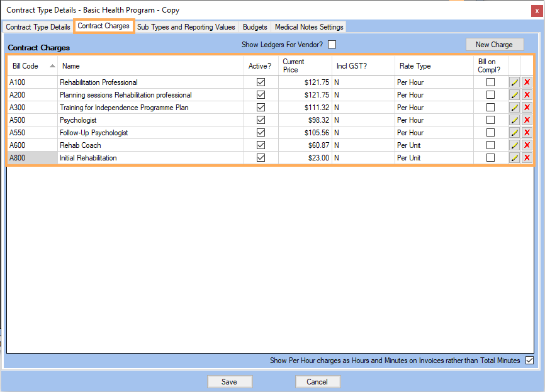
Task: Close the Contract Type Details window
Action: (537, 11)
